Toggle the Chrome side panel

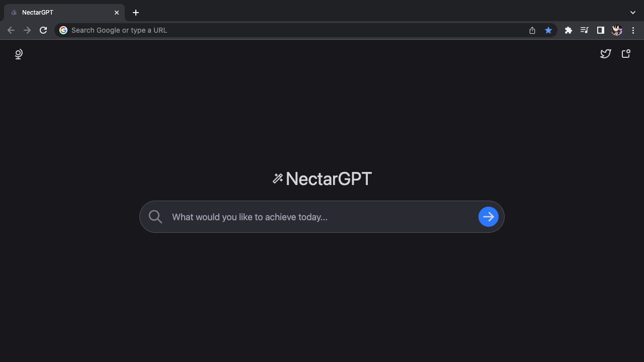pyautogui.click(x=600, y=30)
